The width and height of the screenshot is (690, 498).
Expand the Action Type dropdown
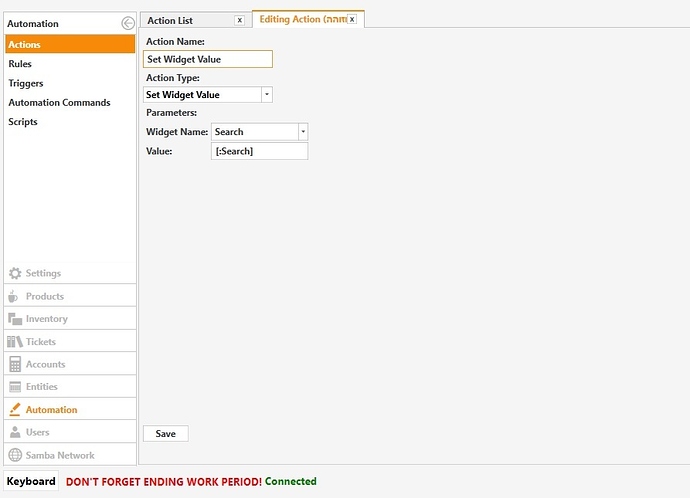coord(266,95)
